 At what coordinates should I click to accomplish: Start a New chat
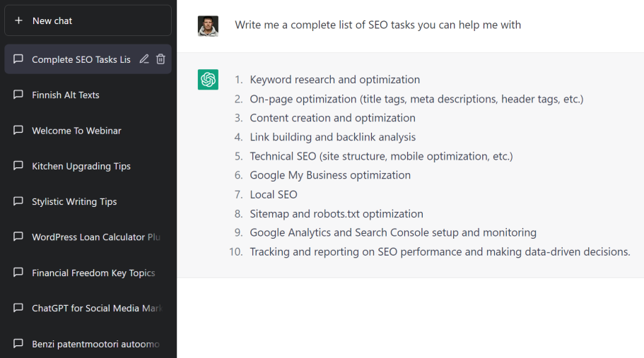click(88, 20)
